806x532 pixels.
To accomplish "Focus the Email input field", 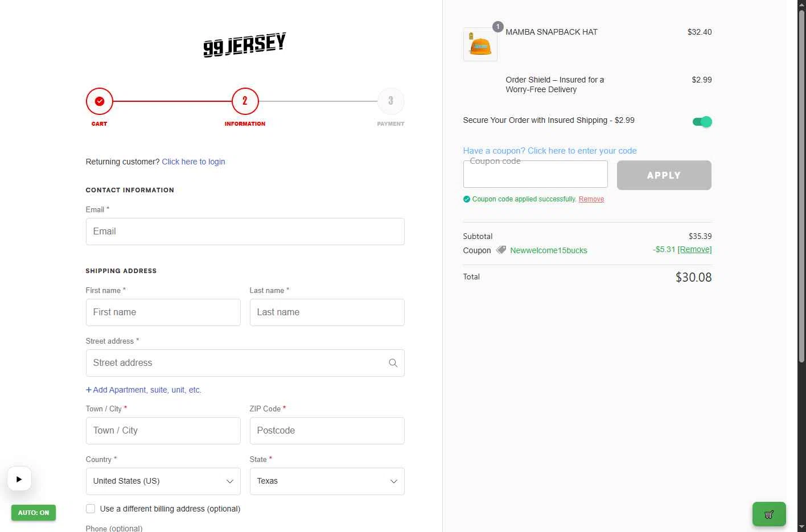I will (245, 232).
